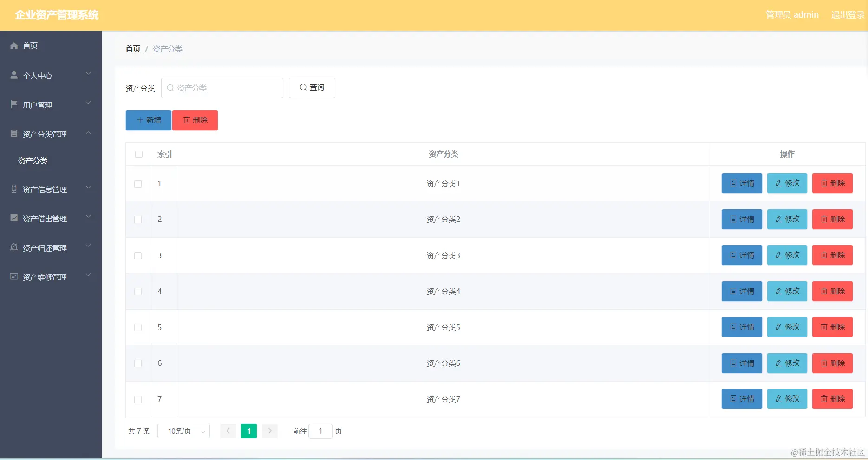
Task: Click the pencil icon in row 5 修改 button
Action: (779, 327)
